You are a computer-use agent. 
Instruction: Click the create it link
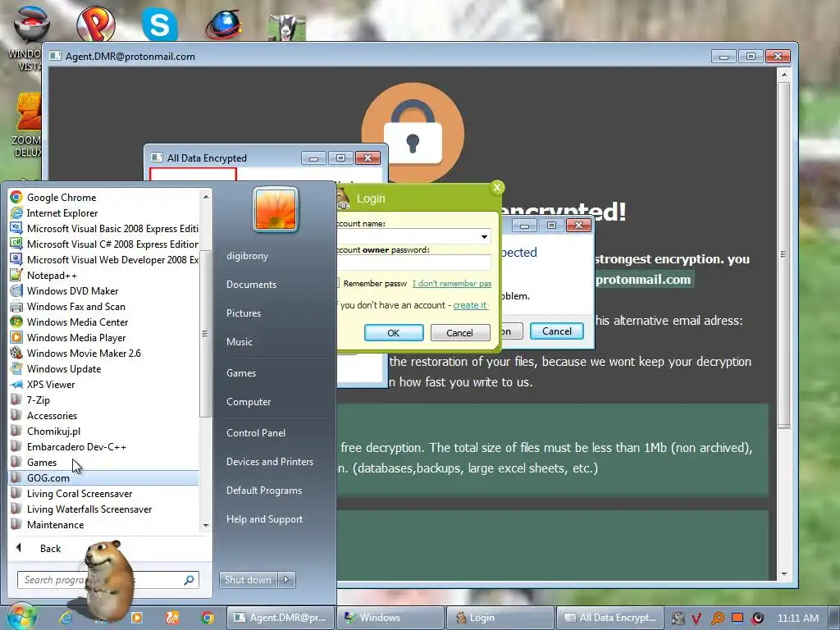pyautogui.click(x=470, y=305)
